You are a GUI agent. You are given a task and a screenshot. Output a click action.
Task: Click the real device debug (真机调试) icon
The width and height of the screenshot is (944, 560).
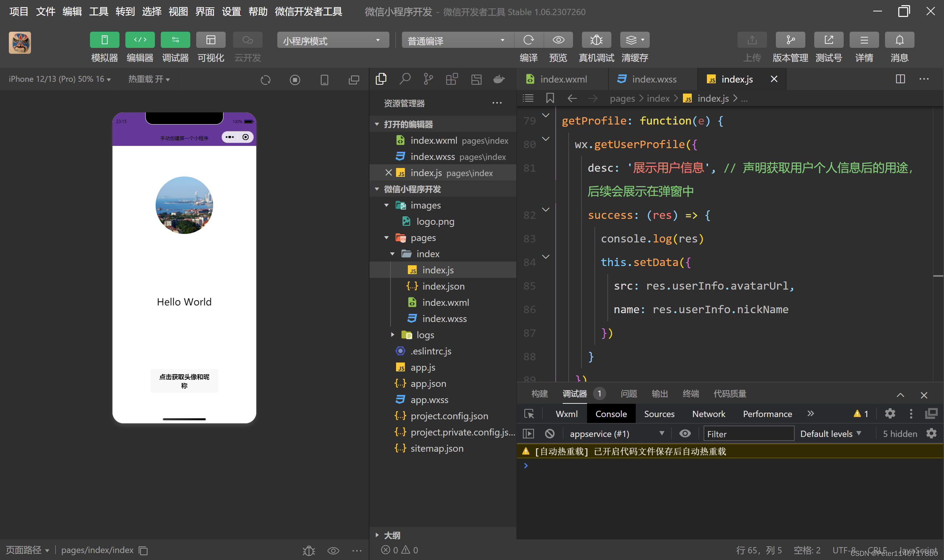coord(596,40)
